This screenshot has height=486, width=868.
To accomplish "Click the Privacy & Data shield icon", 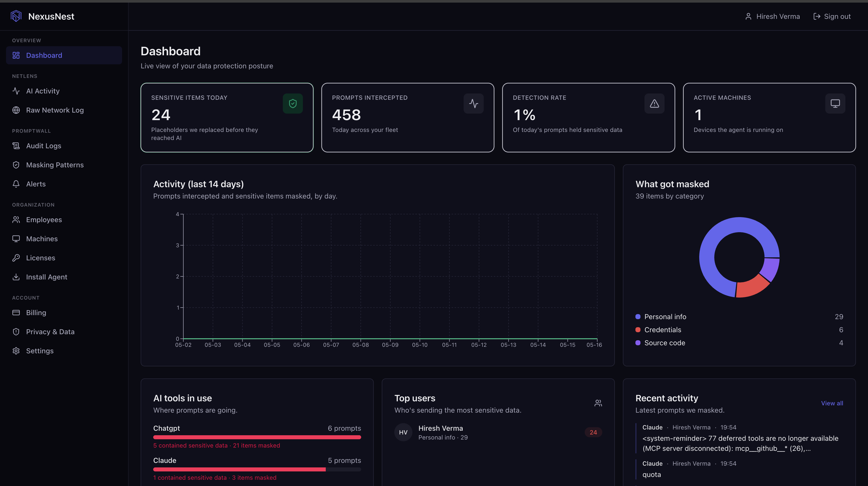I will click(x=16, y=332).
